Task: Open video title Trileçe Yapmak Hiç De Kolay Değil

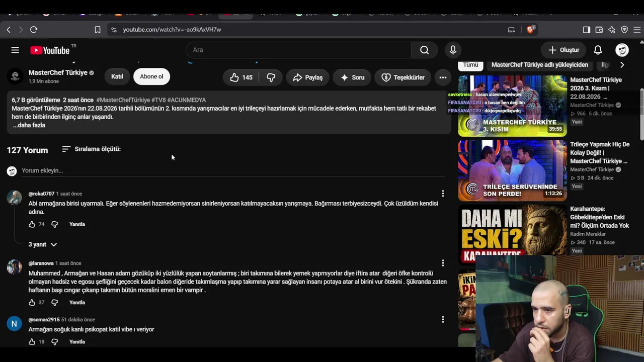Action: click(x=600, y=153)
